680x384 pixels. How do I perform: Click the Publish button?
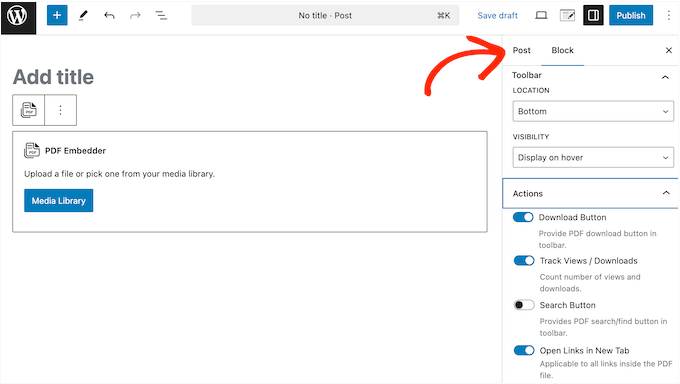[631, 16]
